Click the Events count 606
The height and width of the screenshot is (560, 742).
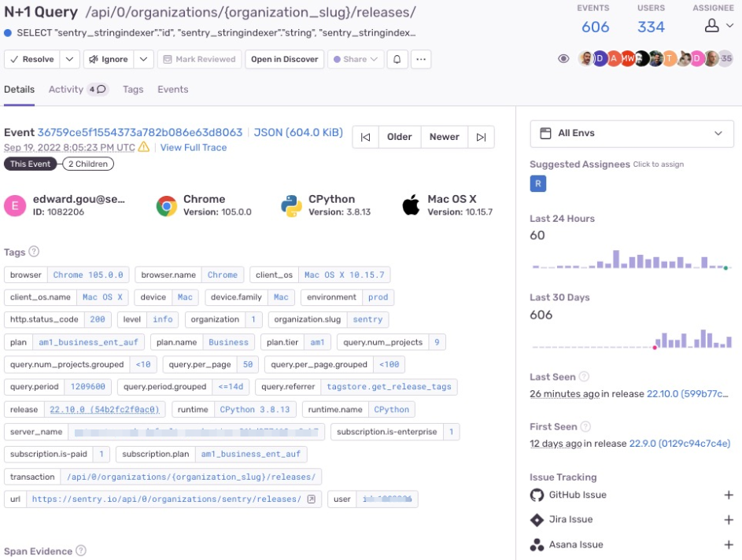[x=595, y=27]
